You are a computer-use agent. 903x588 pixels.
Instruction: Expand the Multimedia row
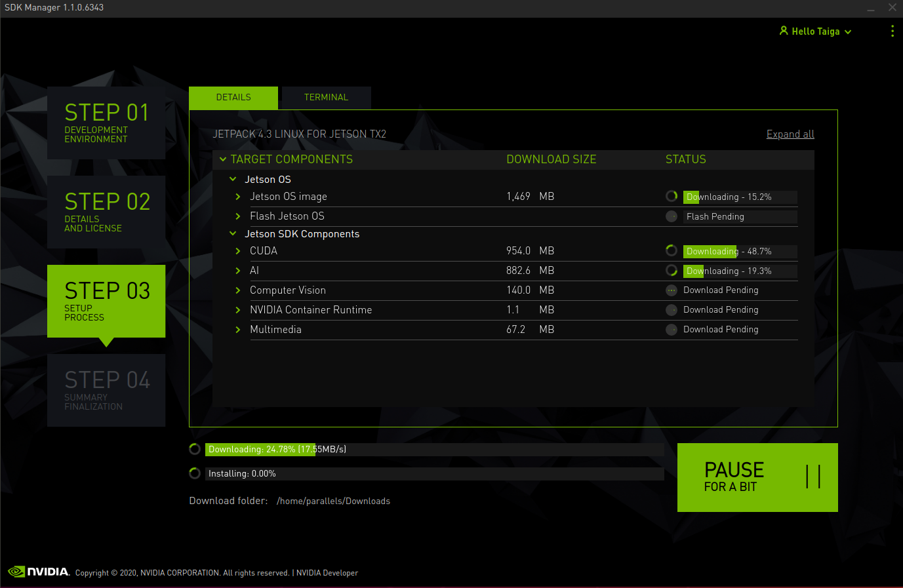[238, 330]
